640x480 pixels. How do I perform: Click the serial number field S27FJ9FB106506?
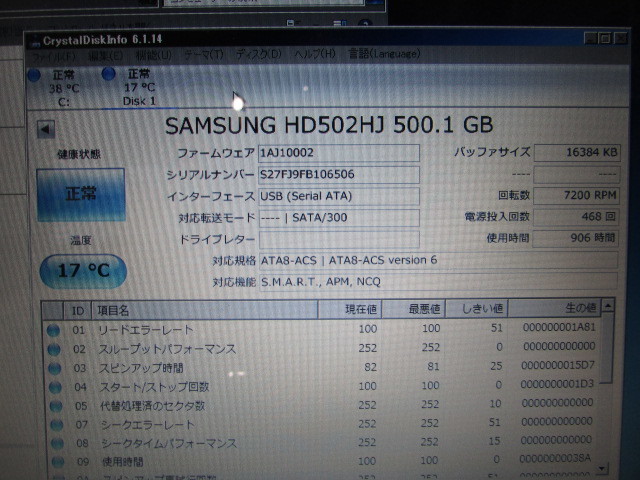339,175
